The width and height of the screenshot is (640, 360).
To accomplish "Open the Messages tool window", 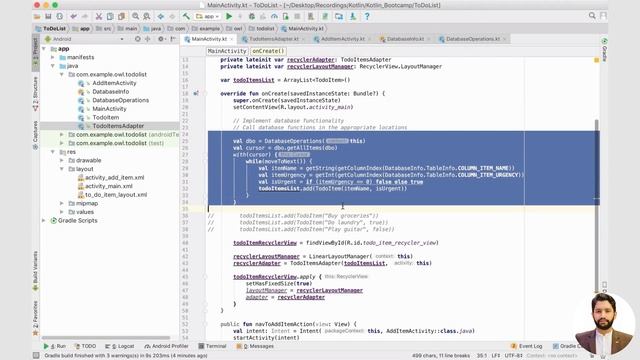I will click(x=256, y=346).
